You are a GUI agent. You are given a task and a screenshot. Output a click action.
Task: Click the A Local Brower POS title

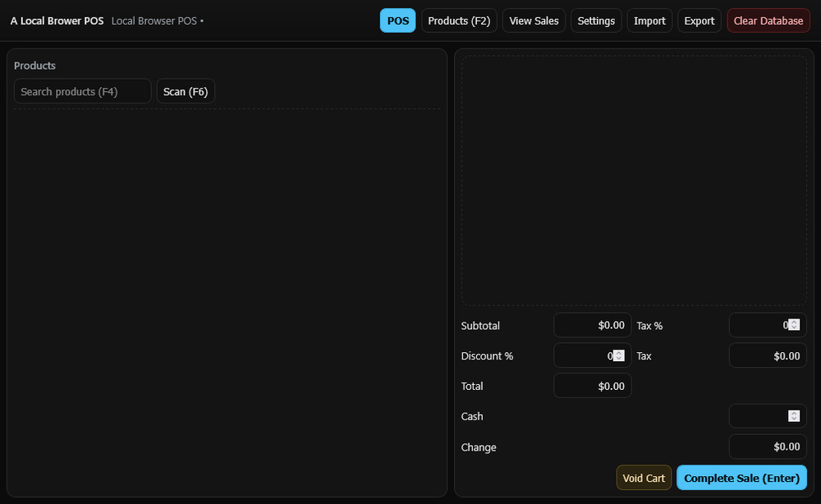click(56, 21)
